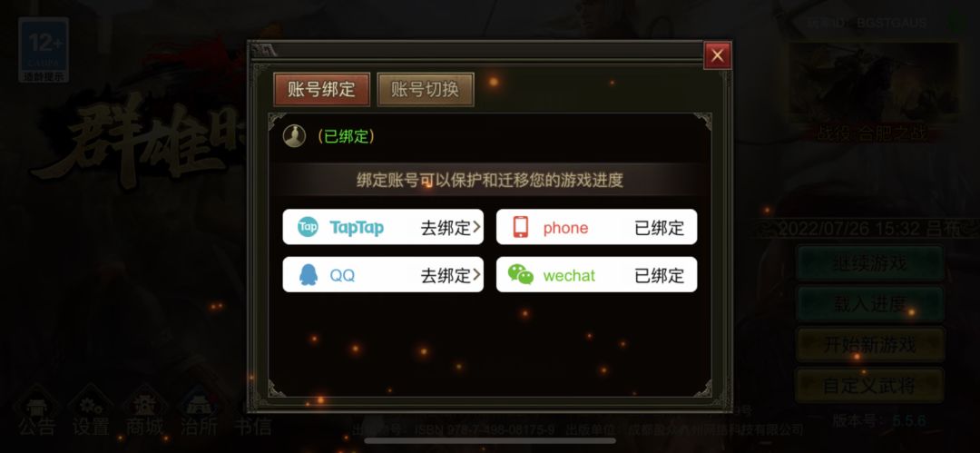
Task: Click the green WeChat bubbles icon
Action: click(521, 275)
